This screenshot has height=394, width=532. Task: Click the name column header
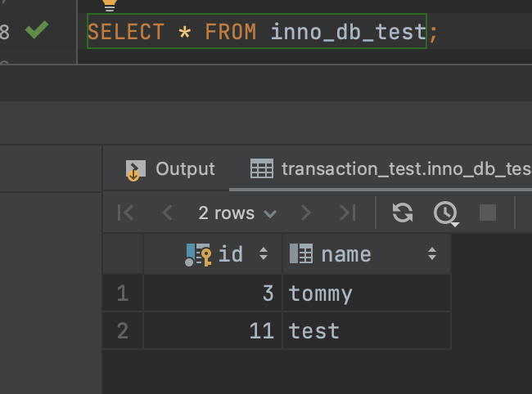click(345, 254)
